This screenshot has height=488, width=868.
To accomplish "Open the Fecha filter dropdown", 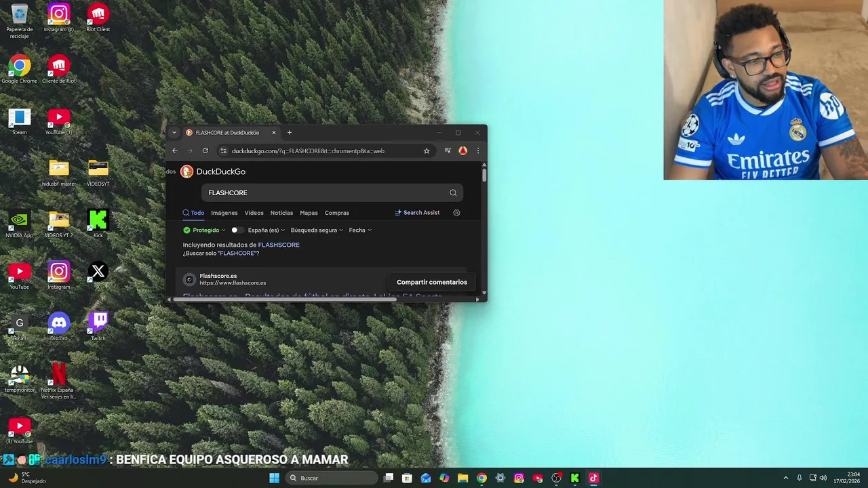I will 360,230.
